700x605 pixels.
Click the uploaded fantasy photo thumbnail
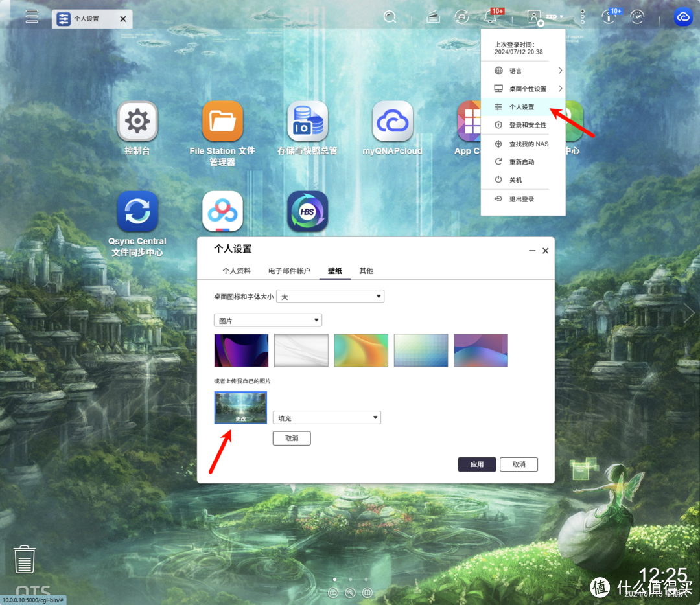coord(240,407)
